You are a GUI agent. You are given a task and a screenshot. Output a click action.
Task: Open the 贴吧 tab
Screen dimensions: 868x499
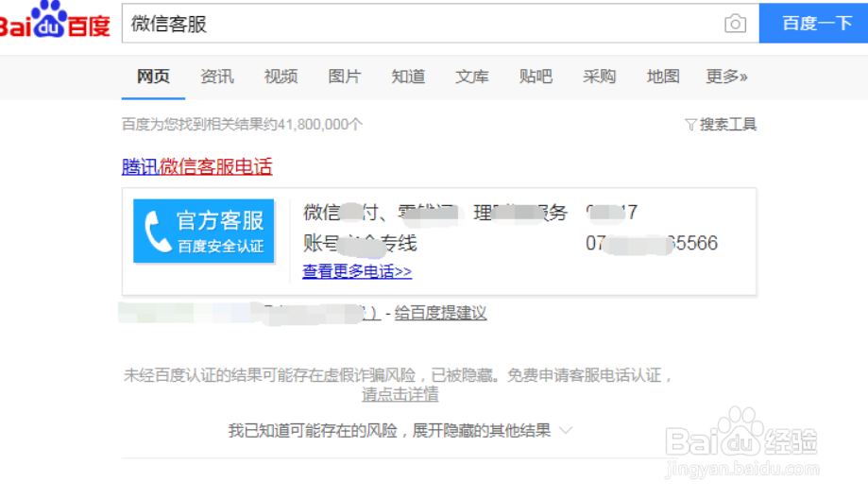tap(536, 77)
